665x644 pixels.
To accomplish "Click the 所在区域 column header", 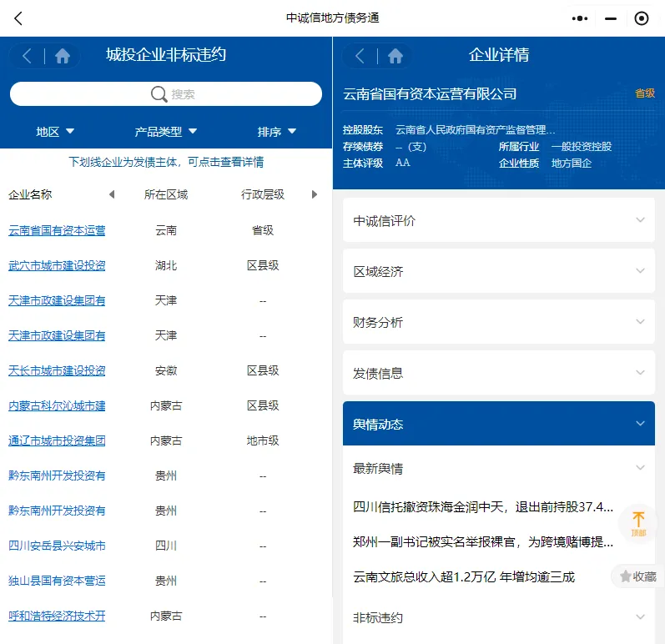I will pyautogui.click(x=166, y=194).
